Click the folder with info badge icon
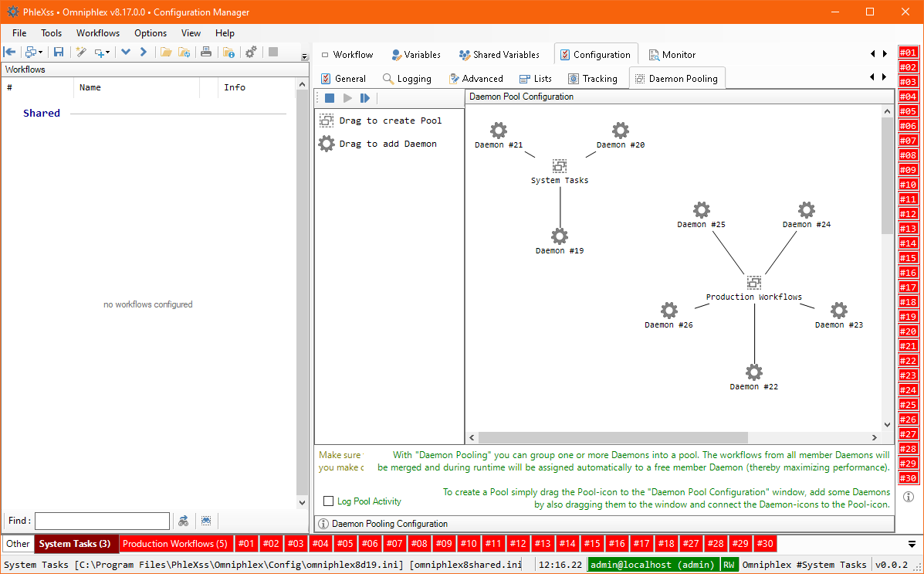Viewport: 924px width, 574px height. (228, 52)
